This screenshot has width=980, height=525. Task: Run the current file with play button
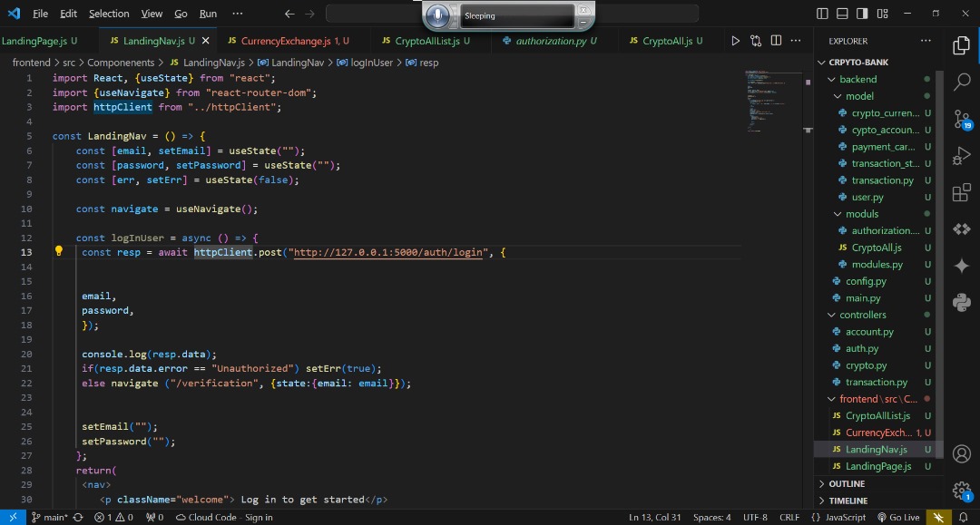pos(736,41)
